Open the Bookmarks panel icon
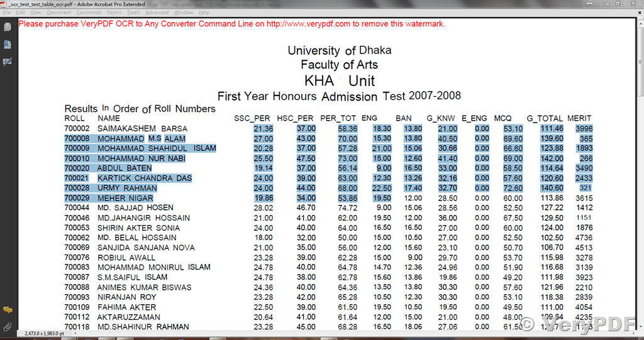 point(8,45)
